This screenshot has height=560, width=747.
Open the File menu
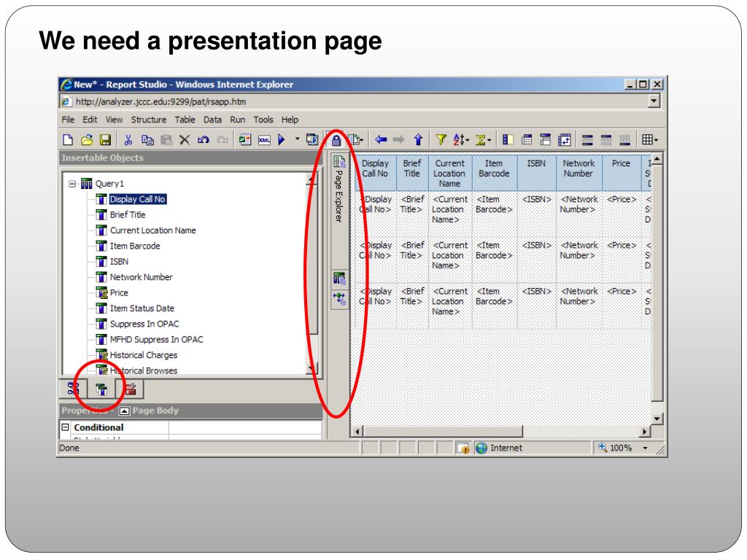click(x=68, y=120)
